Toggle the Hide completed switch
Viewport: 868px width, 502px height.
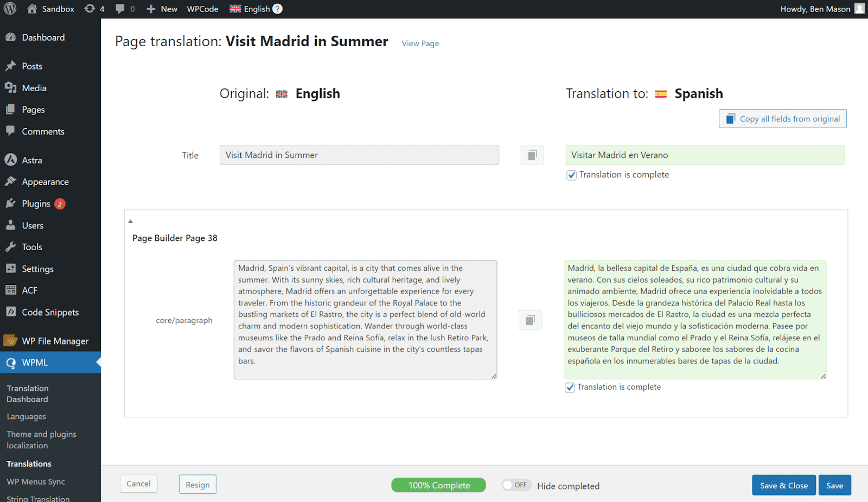tap(515, 485)
